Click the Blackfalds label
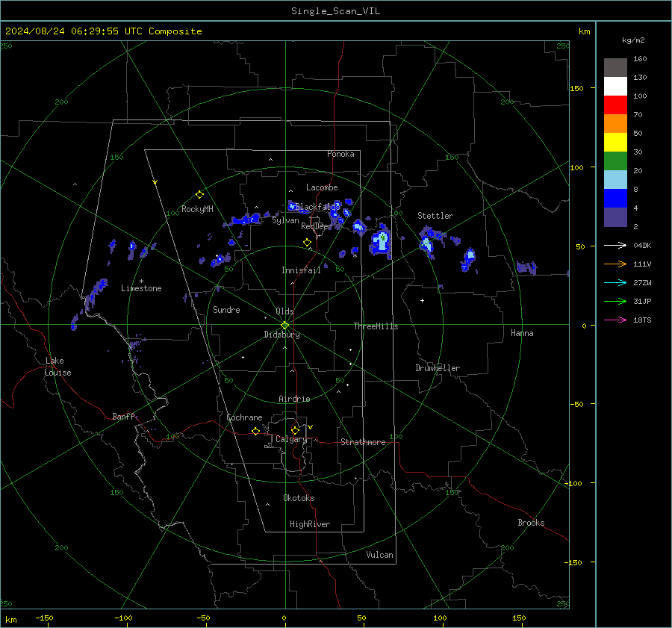 click(317, 207)
